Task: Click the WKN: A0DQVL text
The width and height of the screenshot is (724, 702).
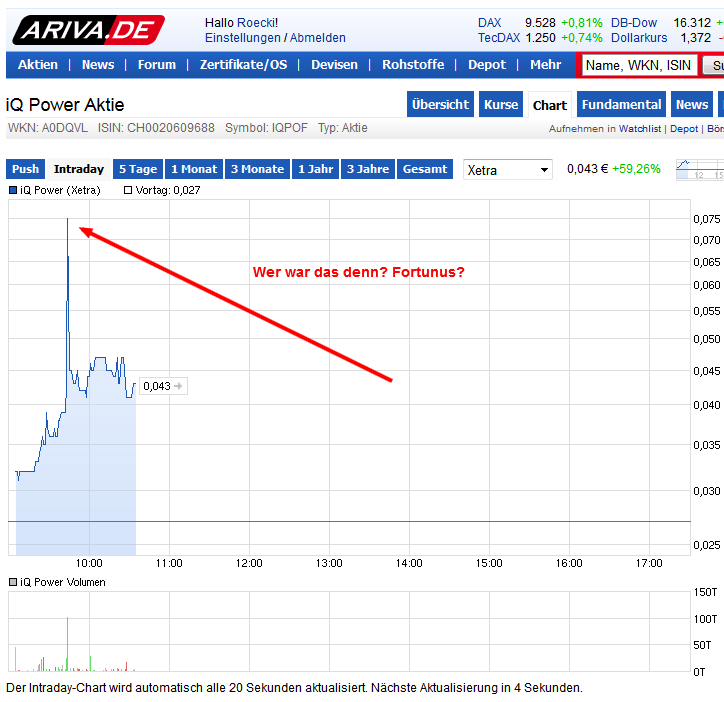Action: coord(48,128)
